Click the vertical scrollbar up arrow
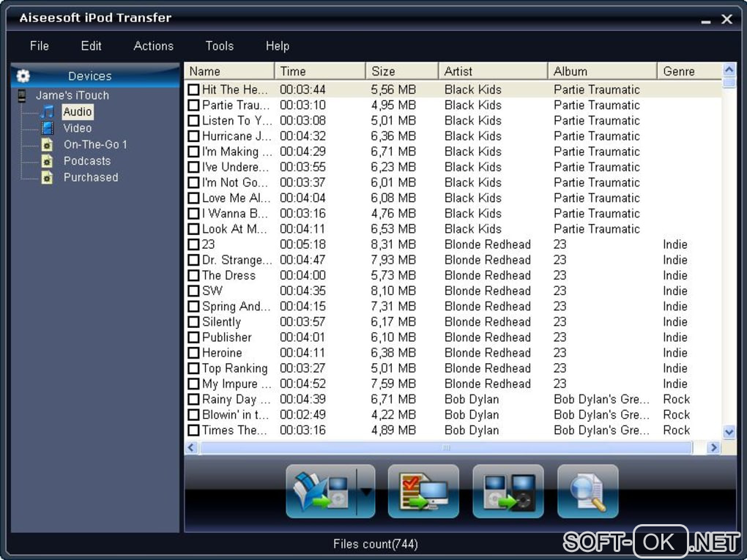This screenshot has height=560, width=747. pos(729,70)
